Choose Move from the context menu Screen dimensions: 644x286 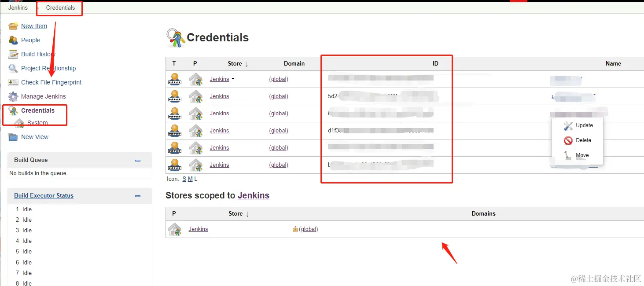[582, 155]
